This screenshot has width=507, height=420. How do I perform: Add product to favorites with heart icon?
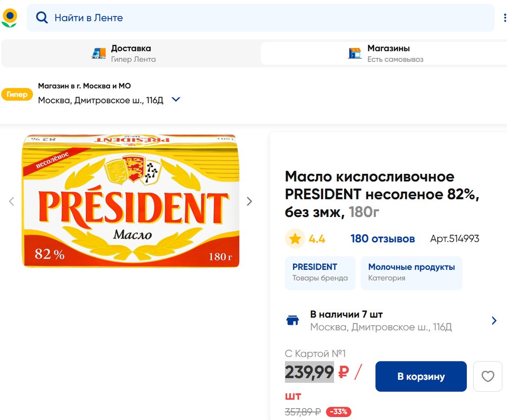click(x=488, y=376)
